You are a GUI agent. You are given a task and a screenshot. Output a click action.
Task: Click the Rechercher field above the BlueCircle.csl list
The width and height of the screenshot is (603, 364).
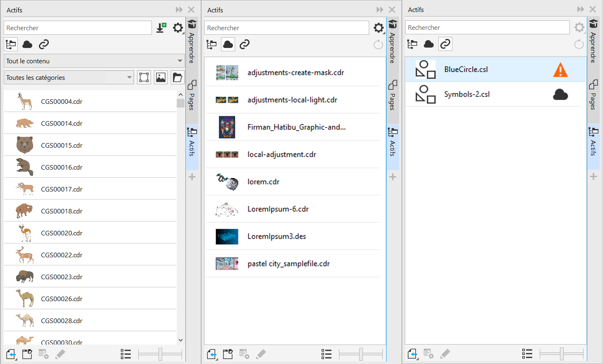[x=487, y=28]
